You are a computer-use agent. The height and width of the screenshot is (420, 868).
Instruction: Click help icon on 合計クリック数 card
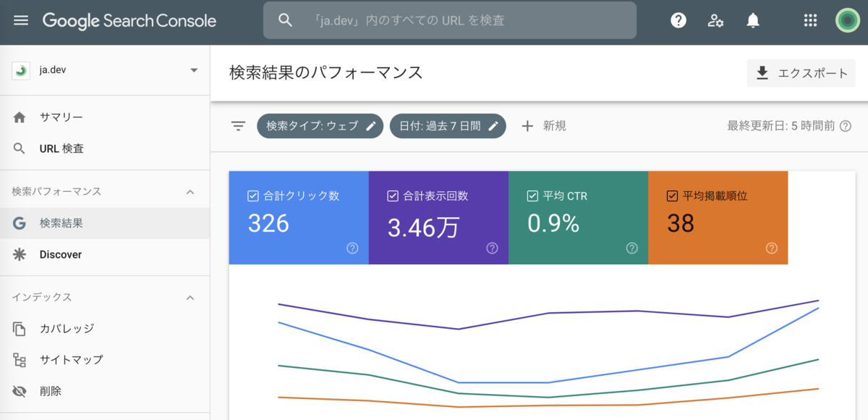pyautogui.click(x=352, y=248)
